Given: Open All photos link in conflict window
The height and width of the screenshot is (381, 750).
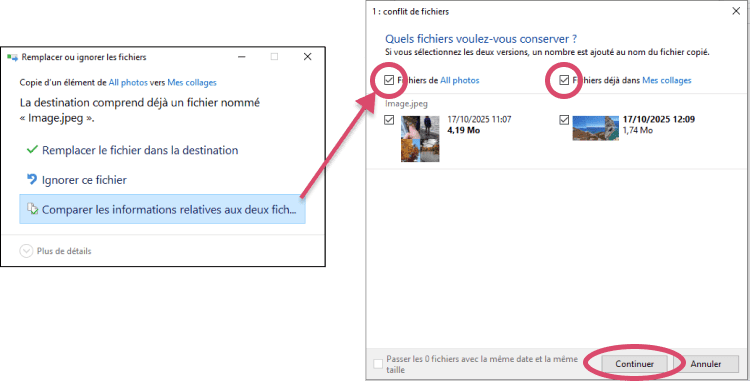Looking at the screenshot, I should [460, 80].
